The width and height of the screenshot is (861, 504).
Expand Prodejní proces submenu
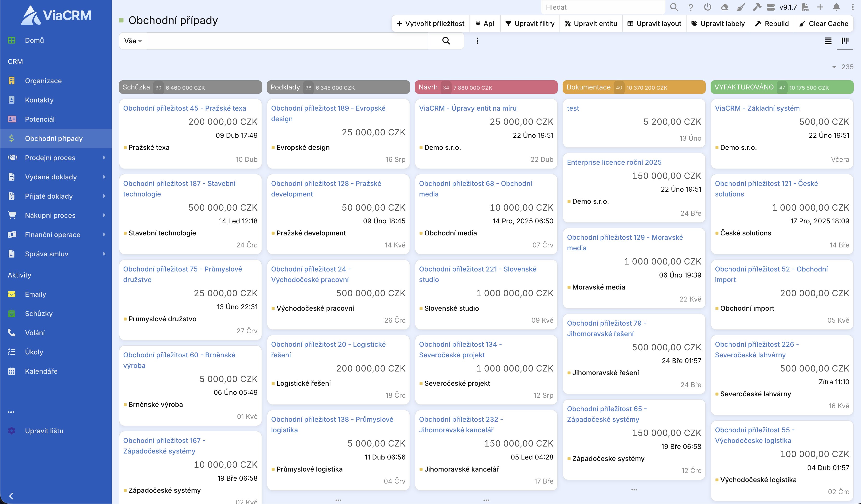point(104,157)
